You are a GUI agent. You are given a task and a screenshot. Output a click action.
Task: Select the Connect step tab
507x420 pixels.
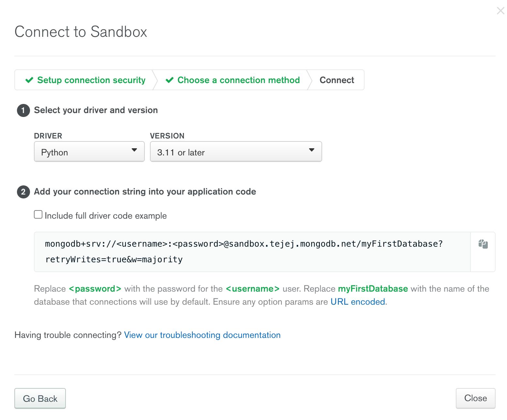pos(337,80)
